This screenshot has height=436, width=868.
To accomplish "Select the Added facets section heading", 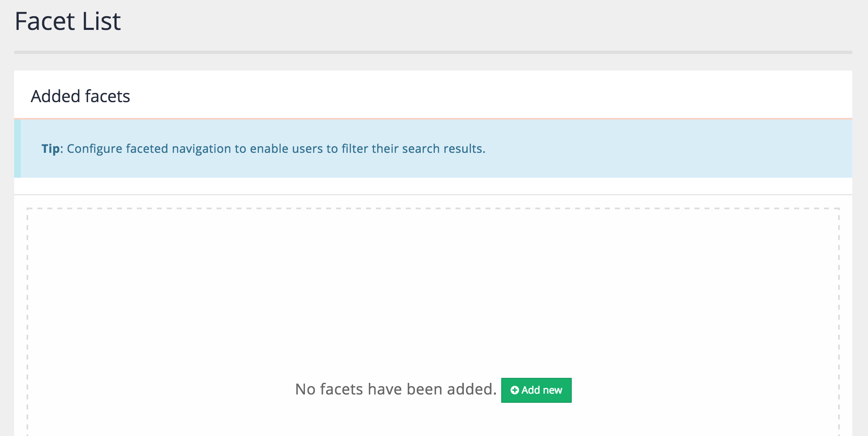I will pyautogui.click(x=80, y=96).
